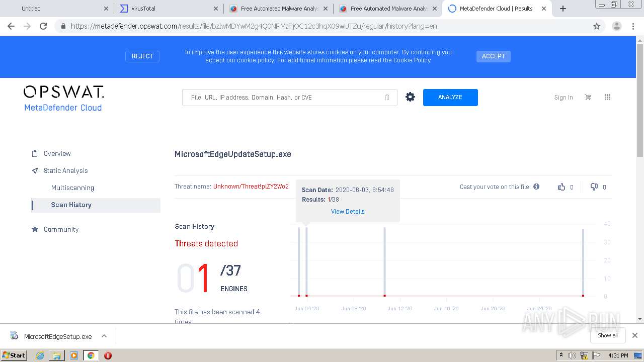The height and width of the screenshot is (362, 644).
Task: Click the Sign In link
Action: point(563,98)
